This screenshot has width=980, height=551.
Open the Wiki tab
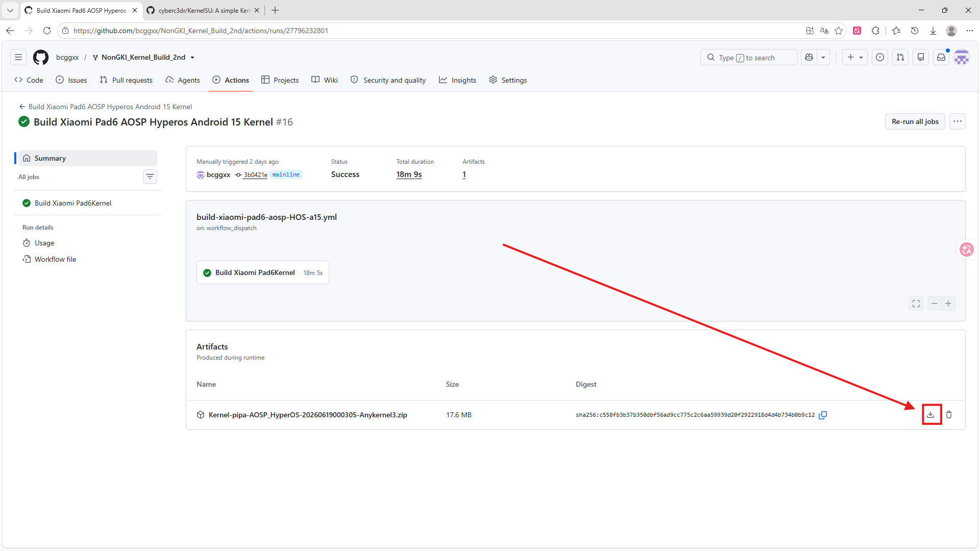[x=325, y=80]
